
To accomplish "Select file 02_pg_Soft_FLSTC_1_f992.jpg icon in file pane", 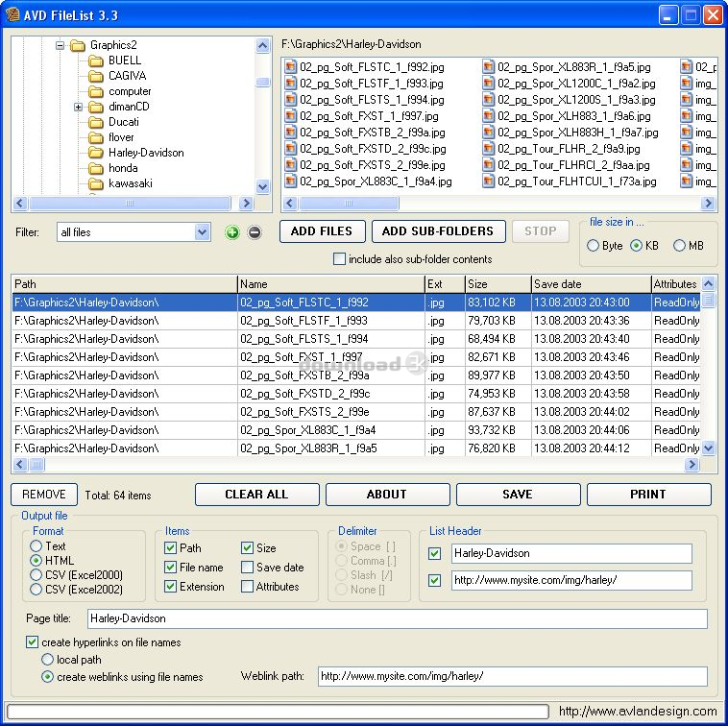I will 291,68.
